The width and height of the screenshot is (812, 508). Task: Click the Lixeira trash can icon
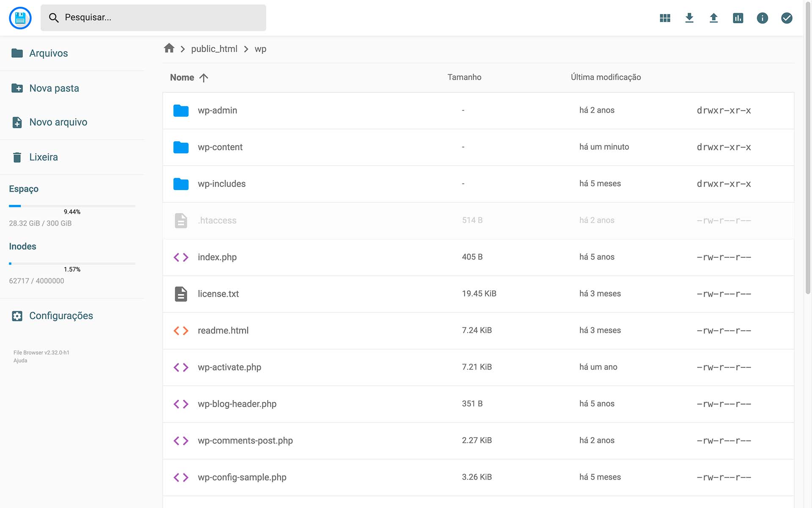click(x=17, y=157)
